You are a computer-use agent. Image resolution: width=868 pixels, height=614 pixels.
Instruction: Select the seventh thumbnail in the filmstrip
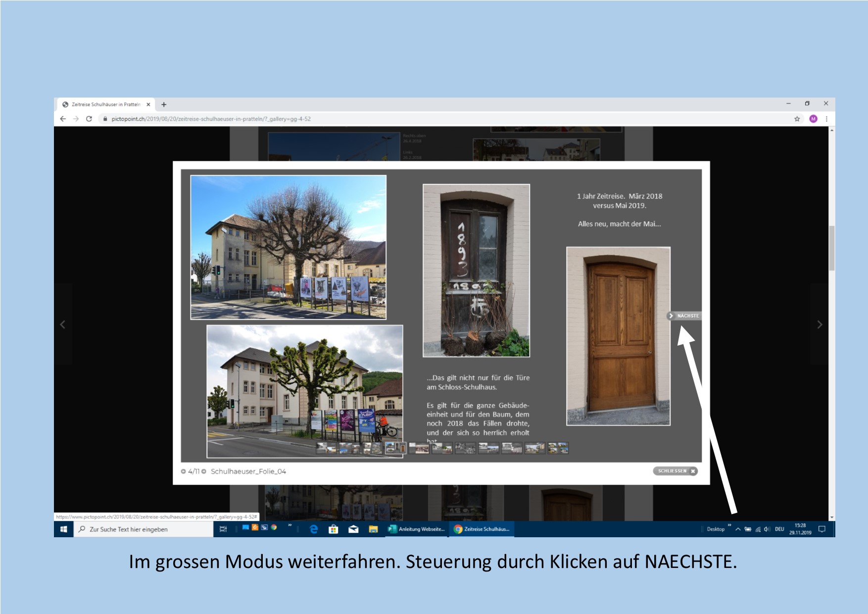pos(466,448)
